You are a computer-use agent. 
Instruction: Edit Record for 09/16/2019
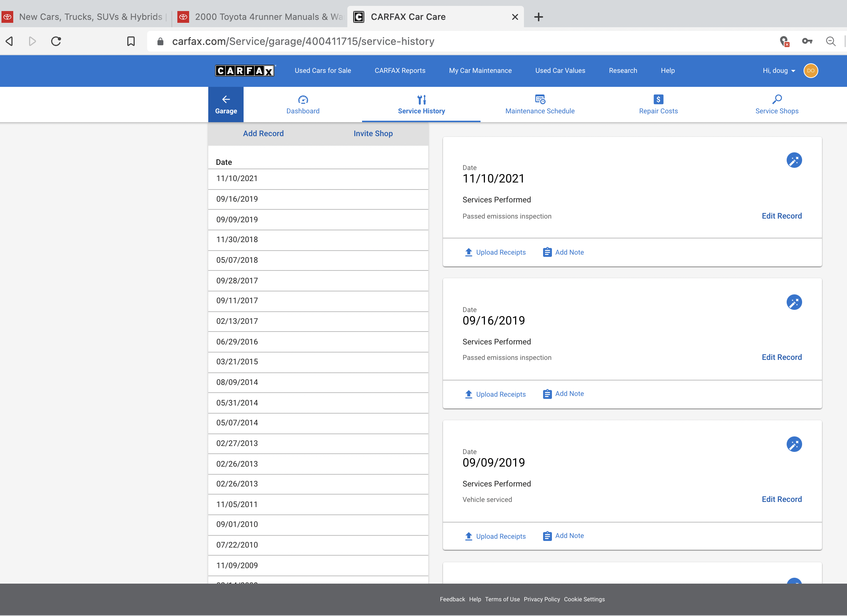[782, 357]
